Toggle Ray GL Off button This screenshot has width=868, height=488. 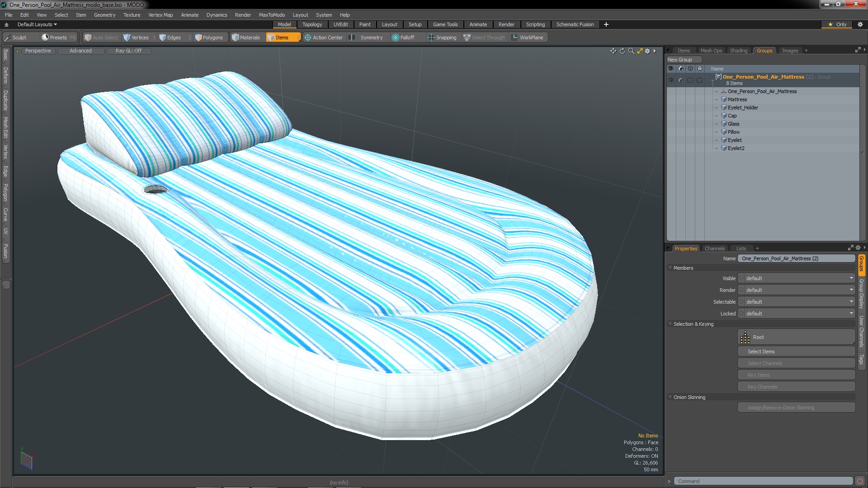(128, 51)
